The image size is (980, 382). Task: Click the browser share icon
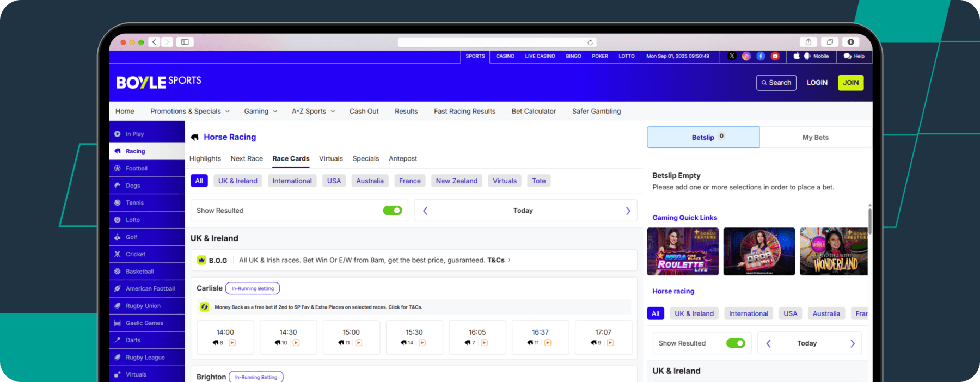tap(808, 42)
